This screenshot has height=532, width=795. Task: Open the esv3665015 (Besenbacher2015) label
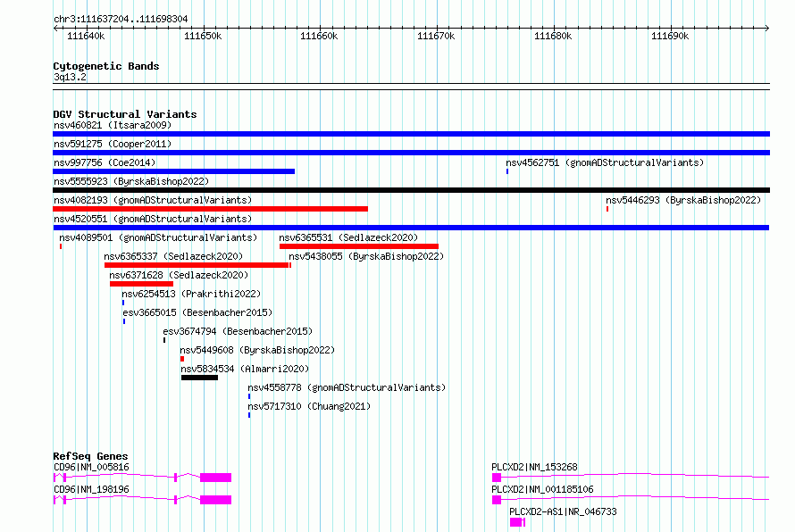click(197, 312)
